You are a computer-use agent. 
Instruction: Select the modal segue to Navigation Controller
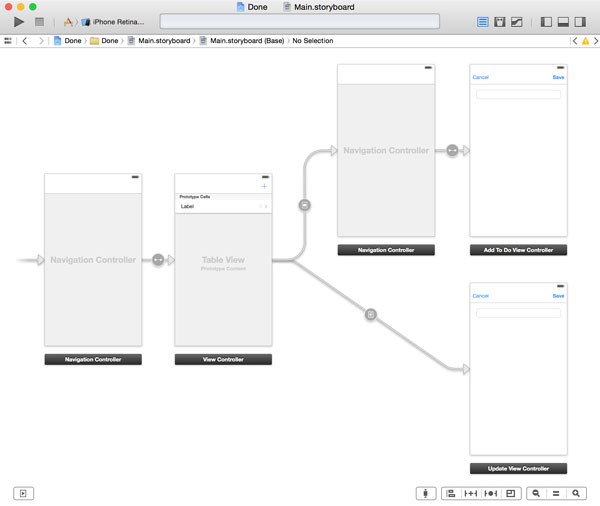pos(305,205)
